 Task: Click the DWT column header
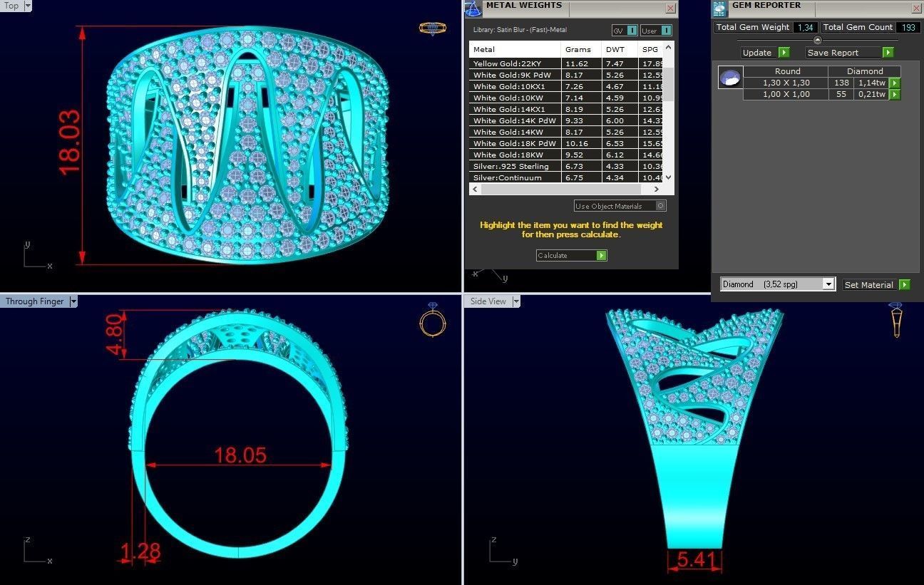point(619,49)
